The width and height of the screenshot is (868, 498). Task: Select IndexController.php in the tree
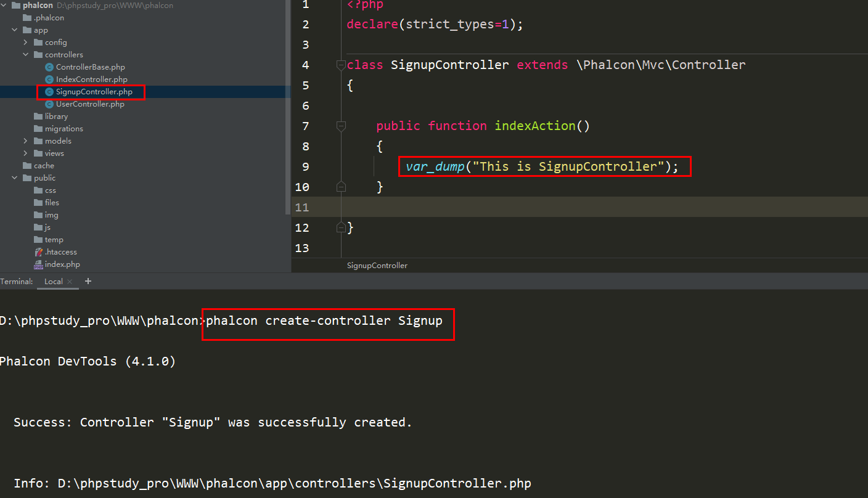(92, 80)
